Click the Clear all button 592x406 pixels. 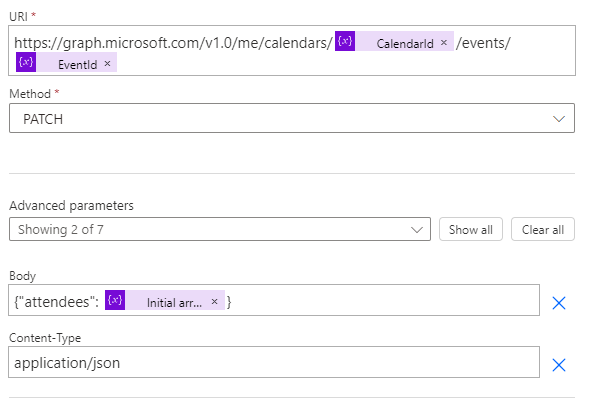tap(543, 229)
